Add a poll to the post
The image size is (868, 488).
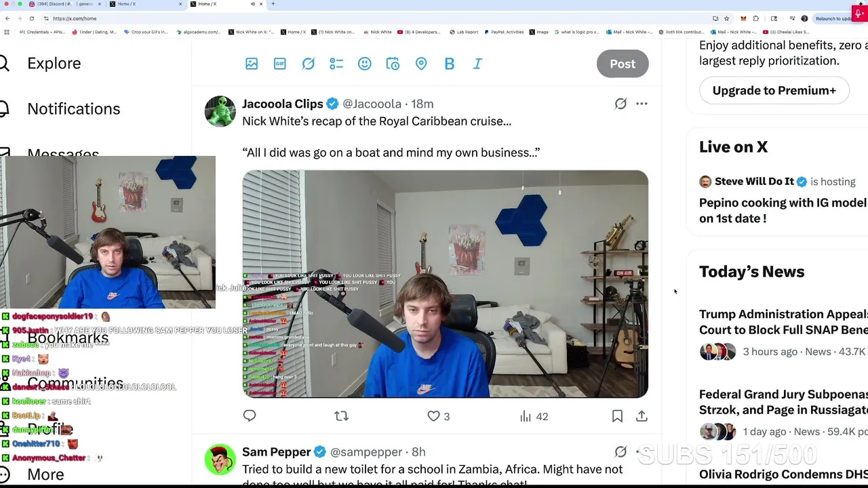click(336, 64)
